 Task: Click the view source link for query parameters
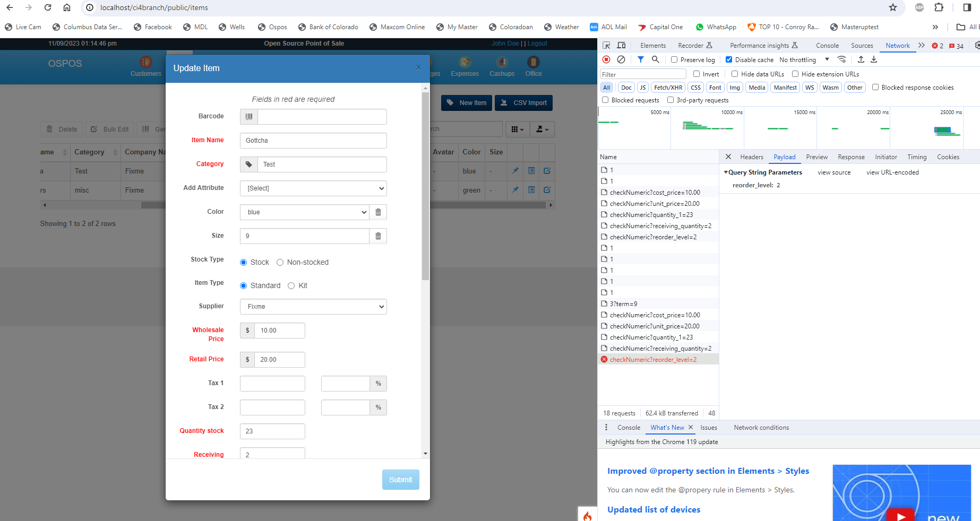pyautogui.click(x=835, y=172)
